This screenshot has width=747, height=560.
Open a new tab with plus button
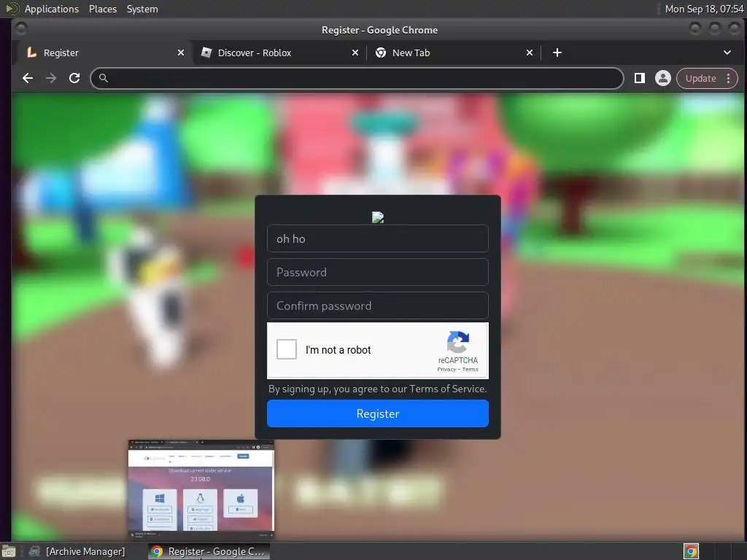click(557, 52)
